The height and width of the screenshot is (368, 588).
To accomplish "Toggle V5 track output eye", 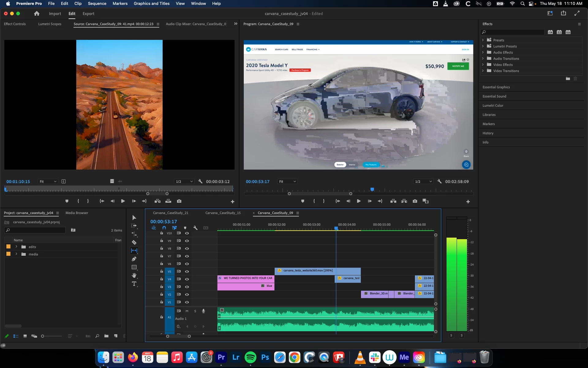I will [187, 271].
